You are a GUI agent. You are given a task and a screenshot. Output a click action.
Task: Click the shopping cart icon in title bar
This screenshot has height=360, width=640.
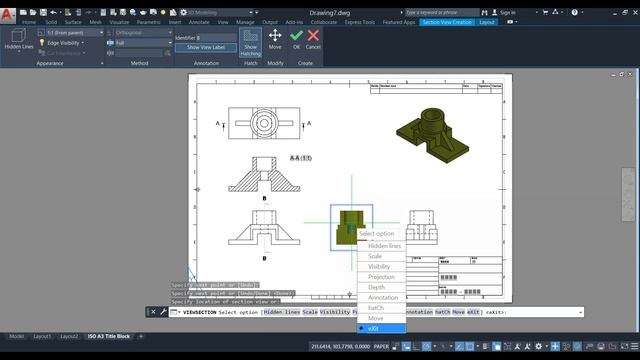click(x=545, y=13)
